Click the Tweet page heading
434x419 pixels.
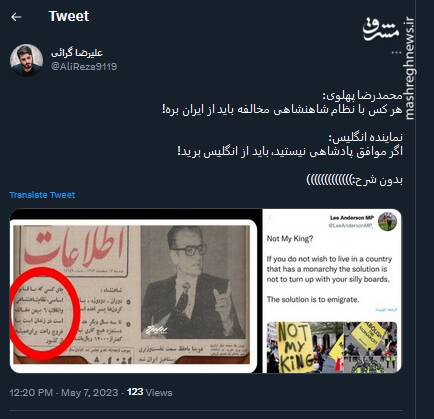[69, 16]
